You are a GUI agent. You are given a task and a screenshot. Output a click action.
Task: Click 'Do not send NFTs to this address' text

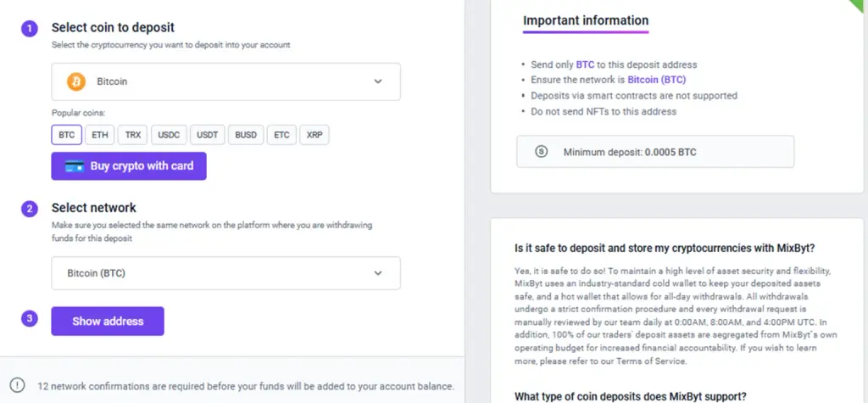pyautogui.click(x=604, y=111)
